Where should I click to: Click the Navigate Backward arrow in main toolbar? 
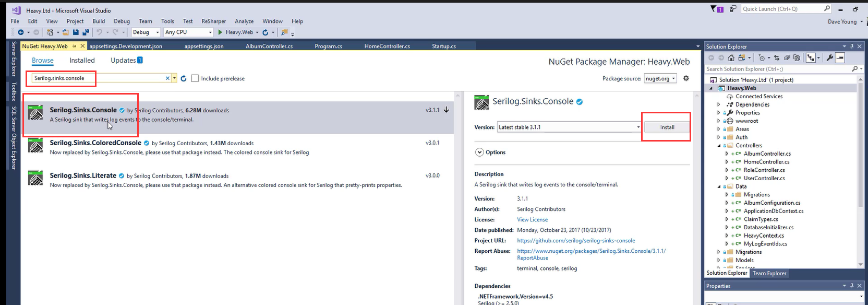21,32
